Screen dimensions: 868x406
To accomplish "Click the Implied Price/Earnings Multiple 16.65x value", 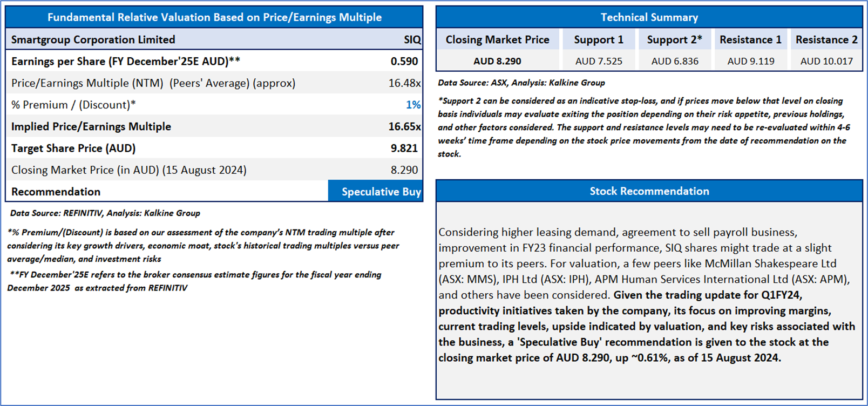I will click(404, 126).
